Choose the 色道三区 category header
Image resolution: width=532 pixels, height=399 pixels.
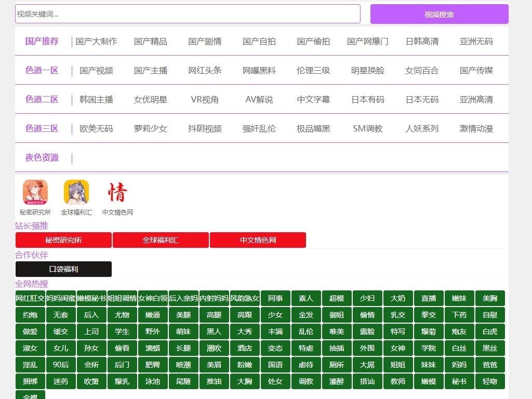pos(42,128)
